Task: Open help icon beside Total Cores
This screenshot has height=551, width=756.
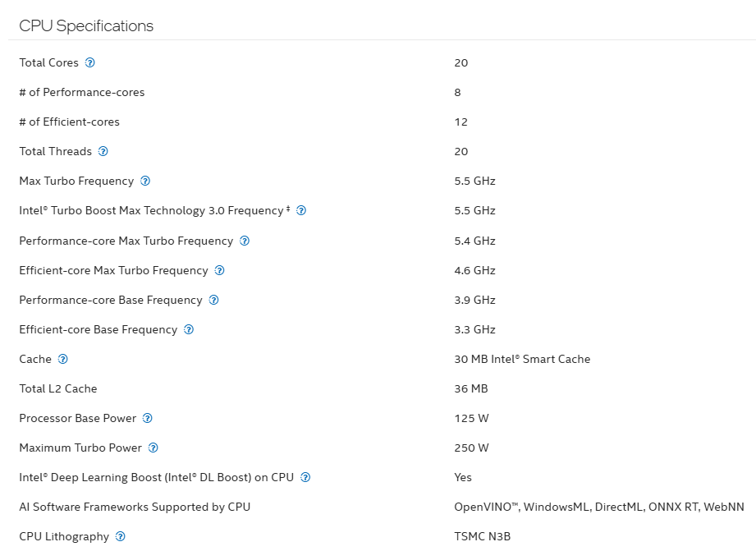Action: (89, 62)
